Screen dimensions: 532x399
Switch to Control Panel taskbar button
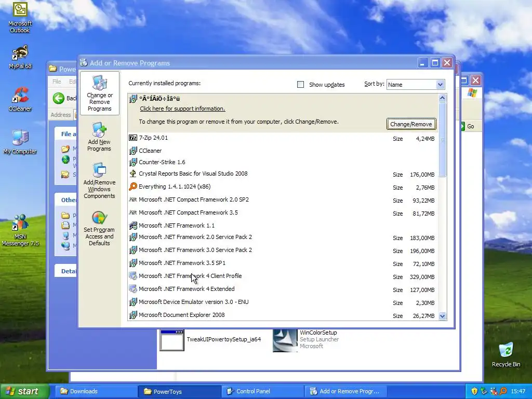tap(263, 391)
